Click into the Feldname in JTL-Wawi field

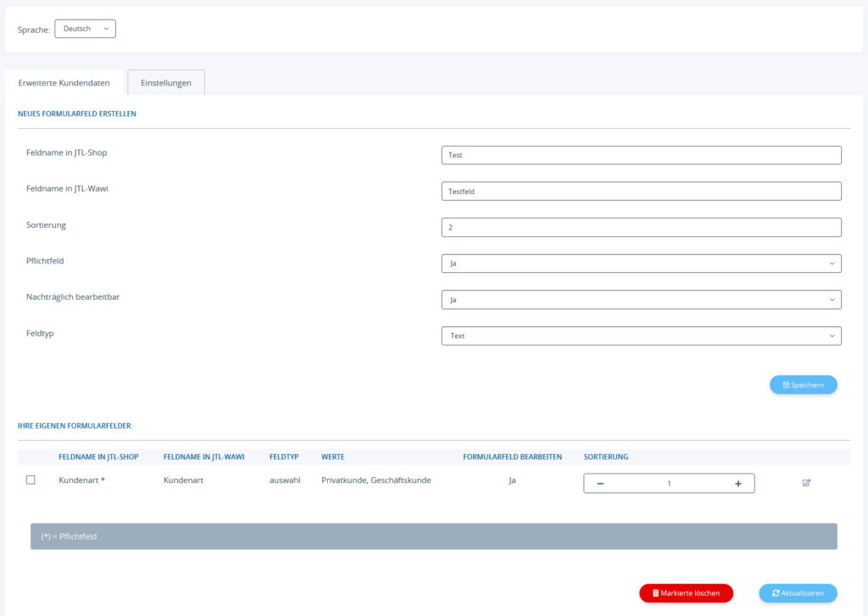pos(641,191)
